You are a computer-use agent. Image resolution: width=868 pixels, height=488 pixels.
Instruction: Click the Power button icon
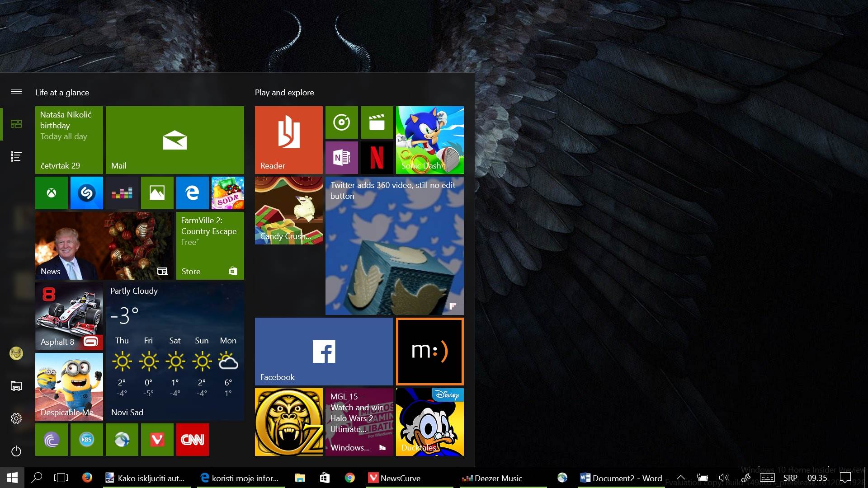click(16, 451)
